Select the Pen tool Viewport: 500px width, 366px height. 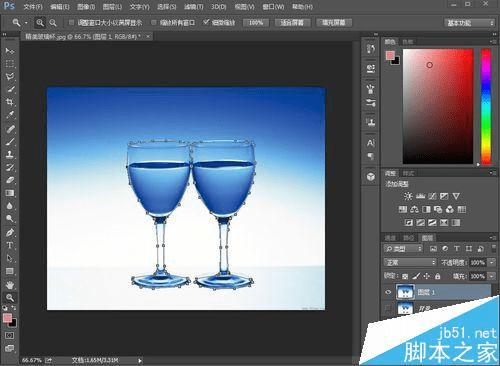10,232
